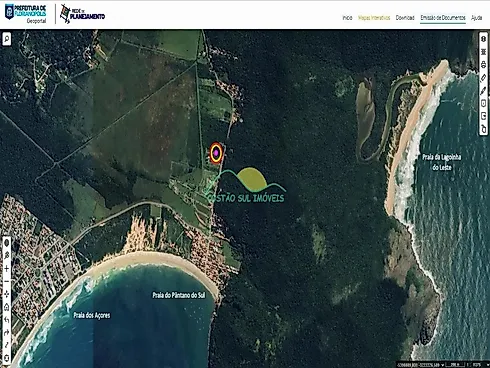Open Mapas Interativos menu item

[x=374, y=18]
